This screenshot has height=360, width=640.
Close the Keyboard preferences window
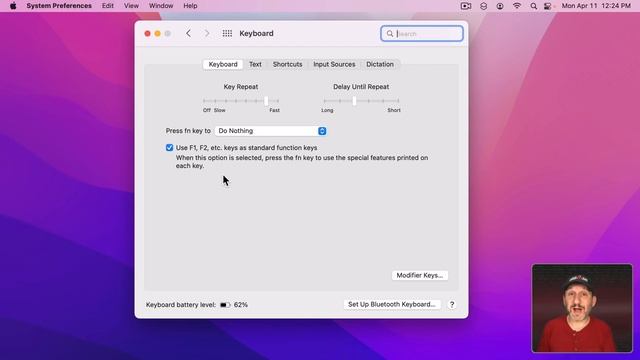click(x=147, y=33)
